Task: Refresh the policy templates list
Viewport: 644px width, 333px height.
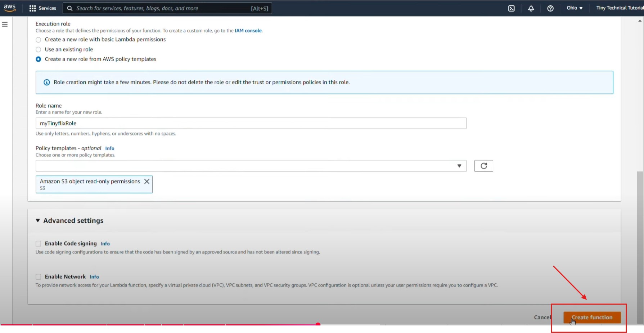Action: 483,166
